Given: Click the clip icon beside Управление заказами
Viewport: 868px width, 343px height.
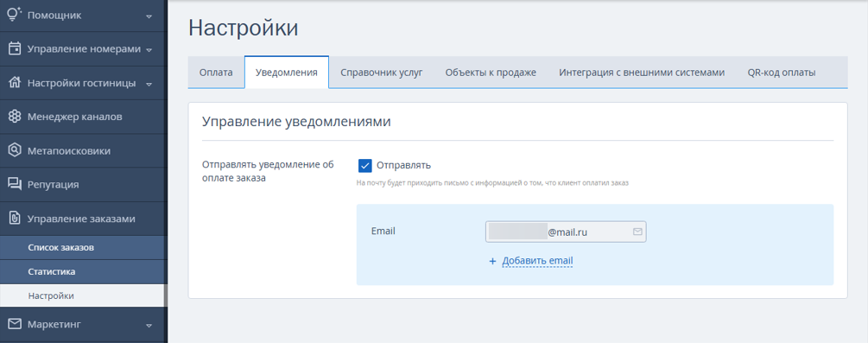Looking at the screenshot, I should [15, 219].
